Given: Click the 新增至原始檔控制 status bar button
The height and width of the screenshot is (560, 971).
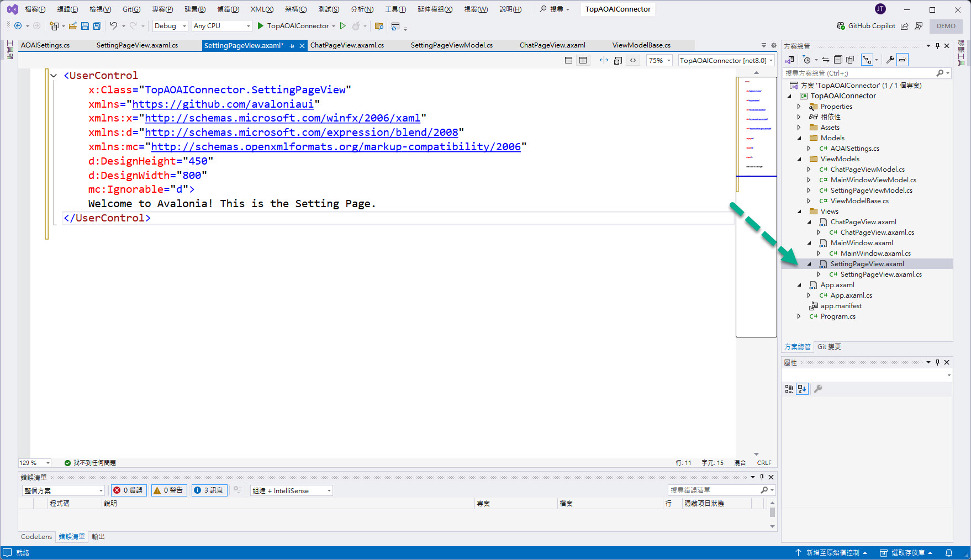Looking at the screenshot, I should coord(831,553).
